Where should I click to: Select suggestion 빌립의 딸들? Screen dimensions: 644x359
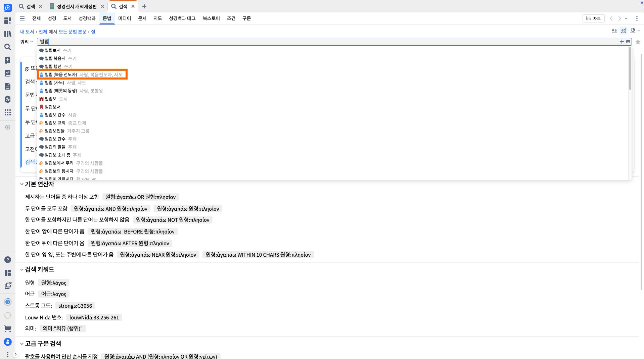58,147
